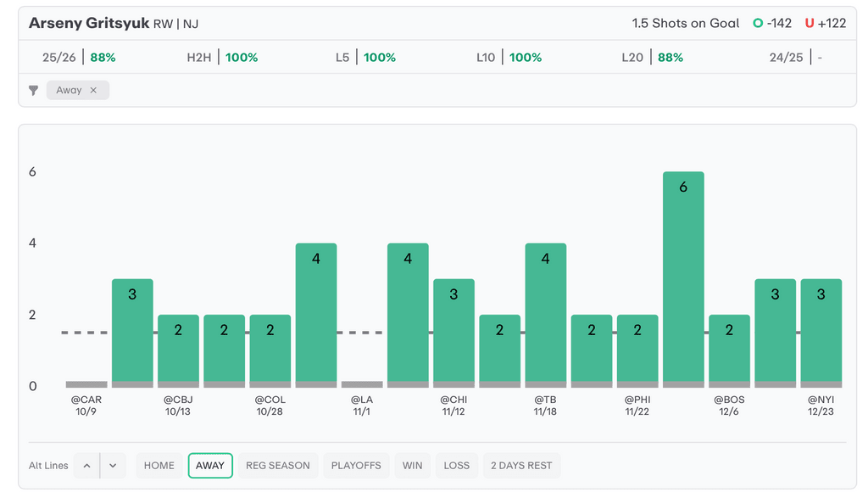Click the filter funnel icon
868x498 pixels.
[34, 90]
